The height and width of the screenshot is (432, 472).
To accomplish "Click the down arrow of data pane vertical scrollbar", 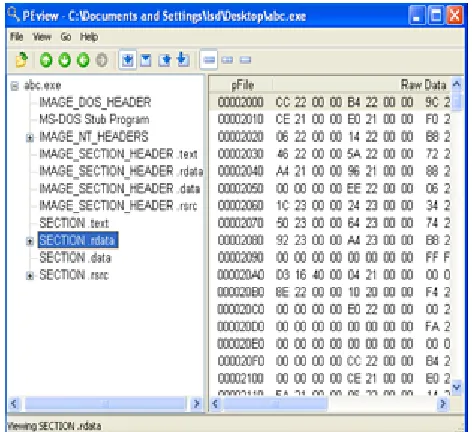I will point(457,387).
